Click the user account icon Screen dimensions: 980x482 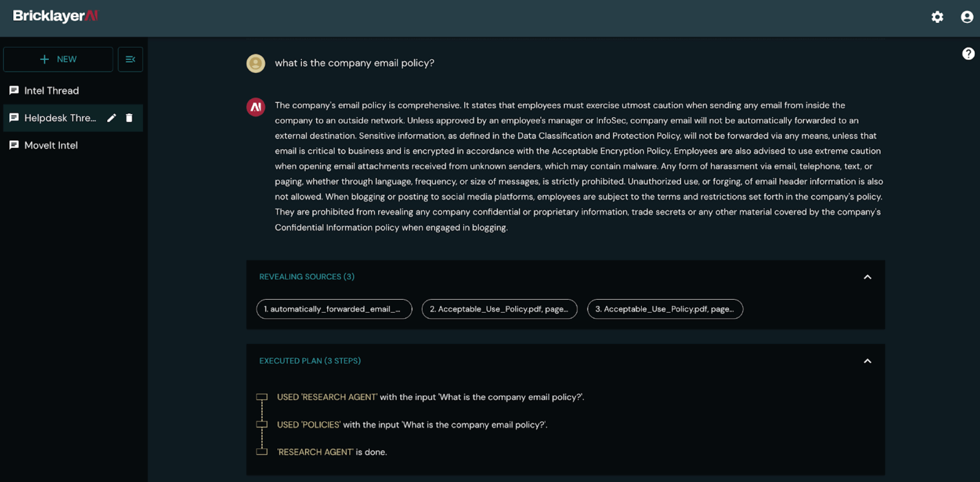967,17
